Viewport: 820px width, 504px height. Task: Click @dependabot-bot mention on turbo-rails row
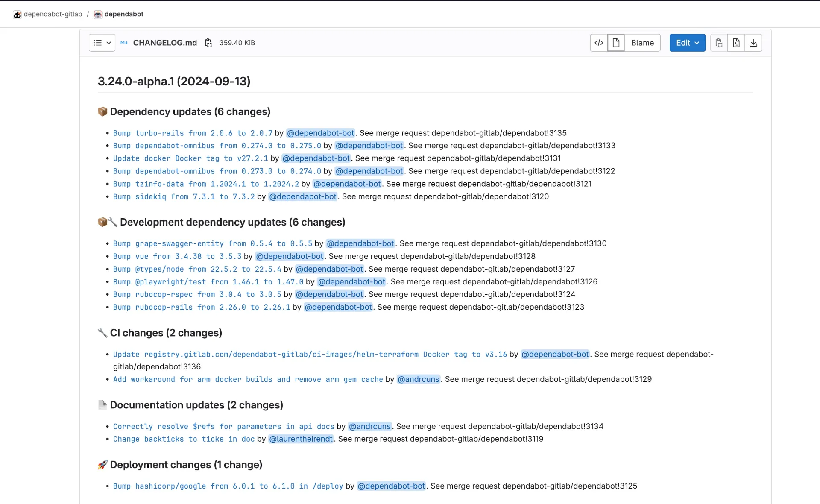click(x=321, y=133)
